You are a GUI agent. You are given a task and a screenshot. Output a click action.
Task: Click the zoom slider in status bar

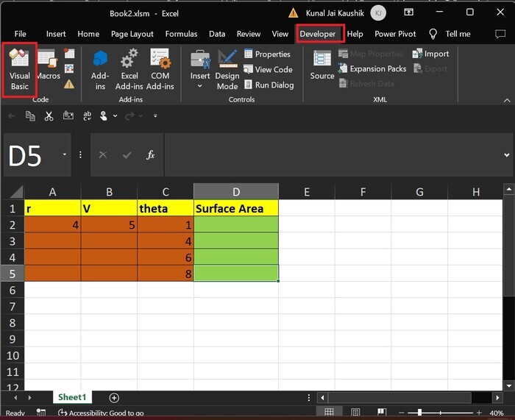pyautogui.click(x=419, y=413)
